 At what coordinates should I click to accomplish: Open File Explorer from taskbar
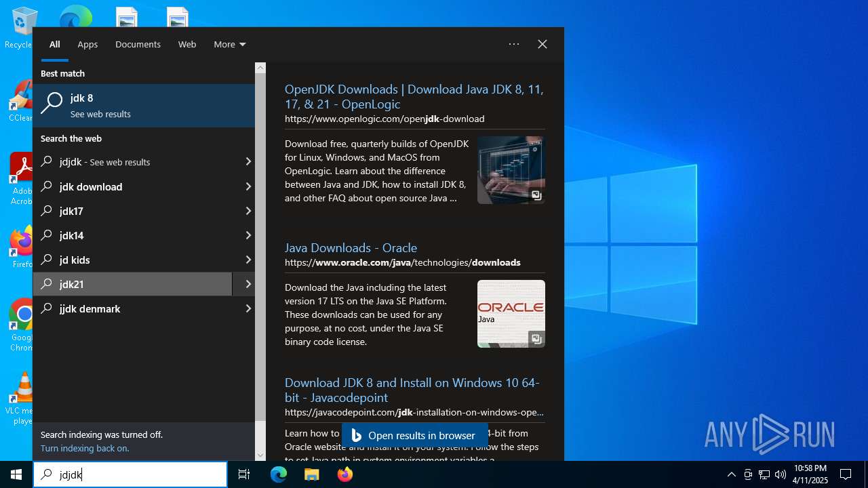[x=311, y=474]
